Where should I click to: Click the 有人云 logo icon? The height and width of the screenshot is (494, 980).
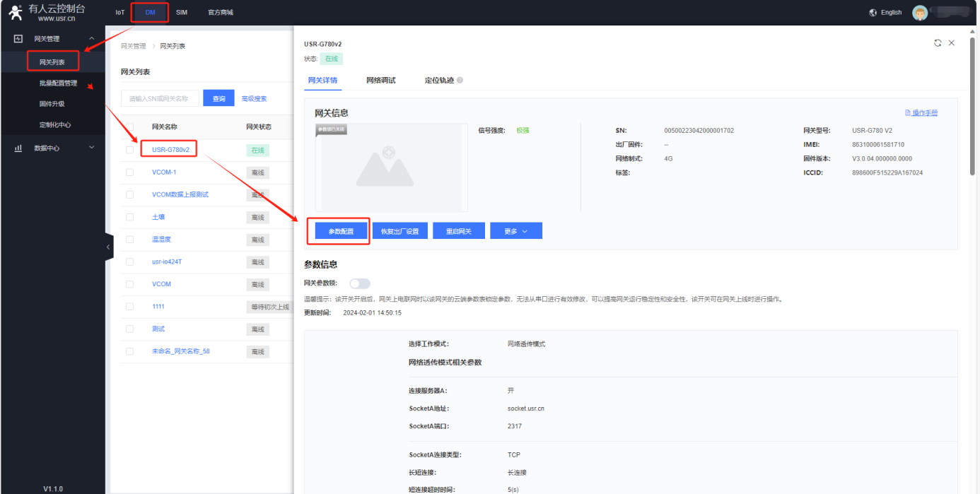pos(16,13)
